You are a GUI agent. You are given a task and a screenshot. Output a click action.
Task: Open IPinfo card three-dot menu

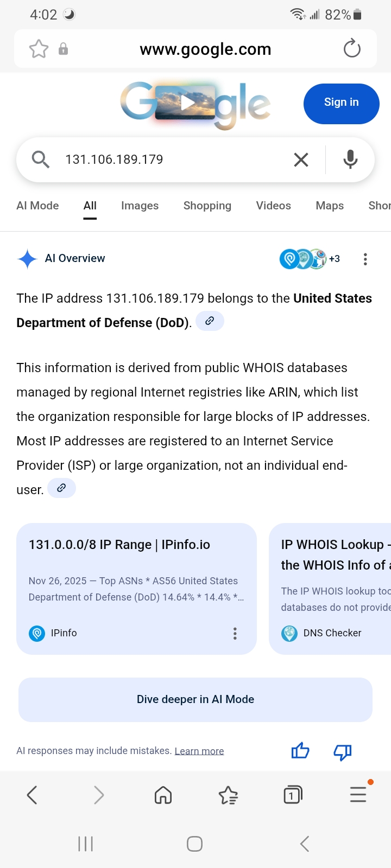point(235,633)
